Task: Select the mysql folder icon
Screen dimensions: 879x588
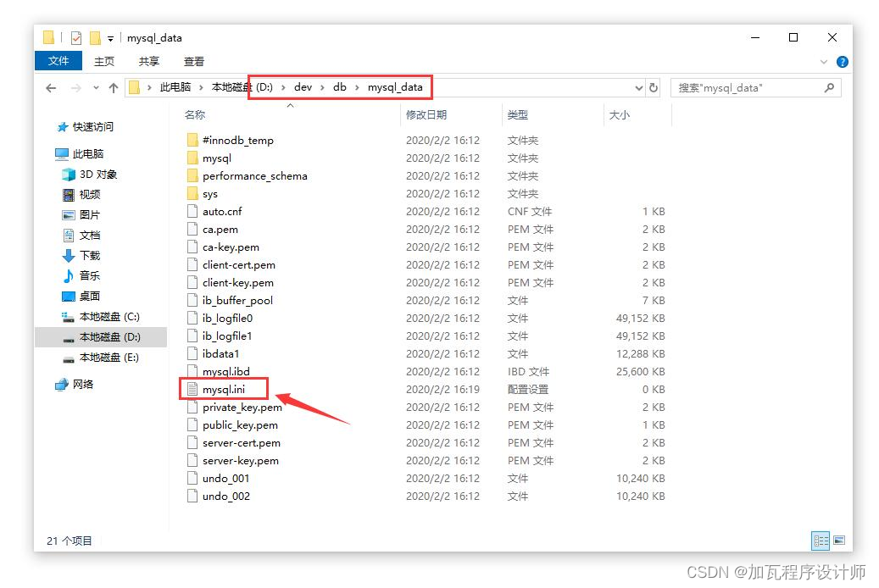Action: point(192,158)
